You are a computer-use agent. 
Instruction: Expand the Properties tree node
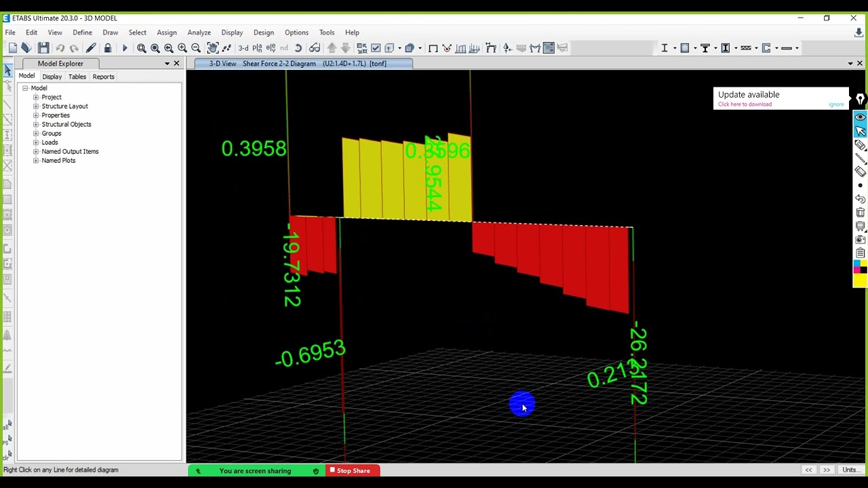36,115
